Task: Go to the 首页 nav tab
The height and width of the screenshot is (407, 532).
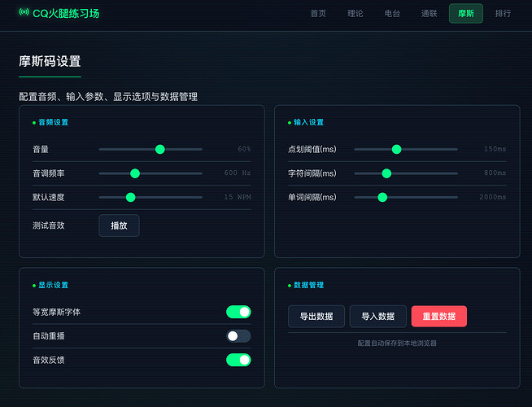Action: [318, 14]
